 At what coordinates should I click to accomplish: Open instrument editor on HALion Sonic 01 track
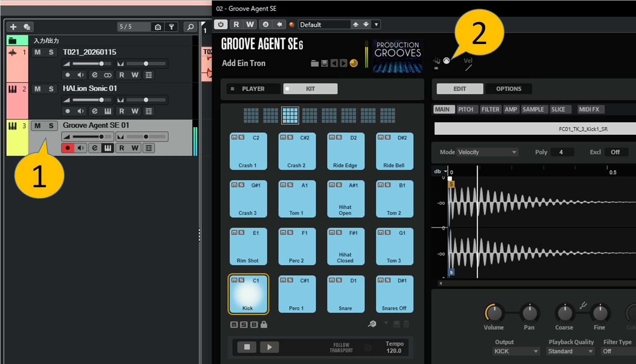tap(108, 111)
